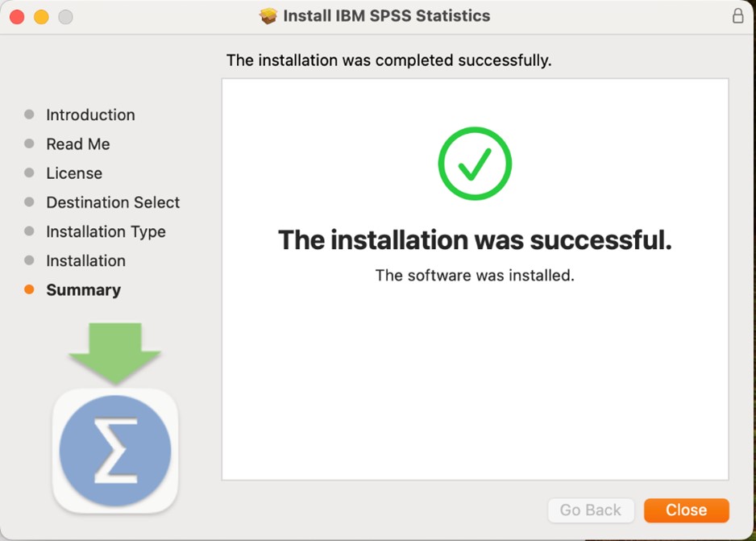Select the Introduction step in sidebar
This screenshot has width=756, height=541.
tap(90, 114)
